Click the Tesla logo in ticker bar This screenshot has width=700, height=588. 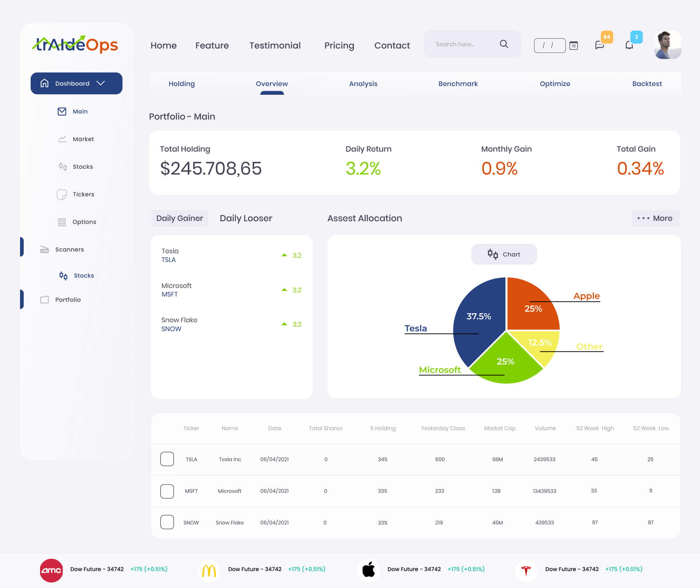(x=526, y=571)
